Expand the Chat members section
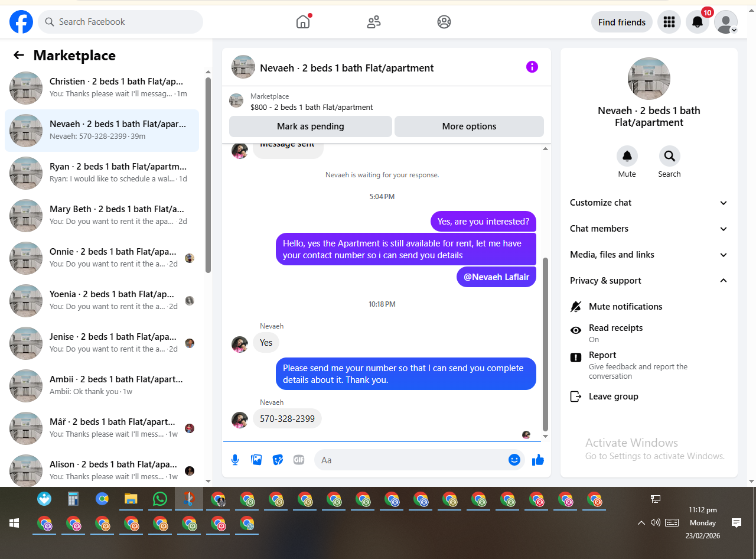Screen dimensions: 756x559 pos(649,229)
